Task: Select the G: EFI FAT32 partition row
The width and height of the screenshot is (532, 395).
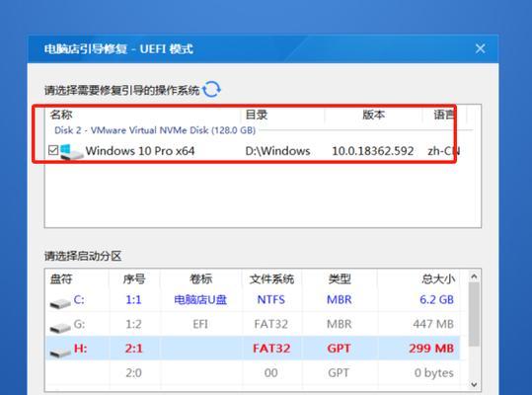Action: (x=253, y=324)
